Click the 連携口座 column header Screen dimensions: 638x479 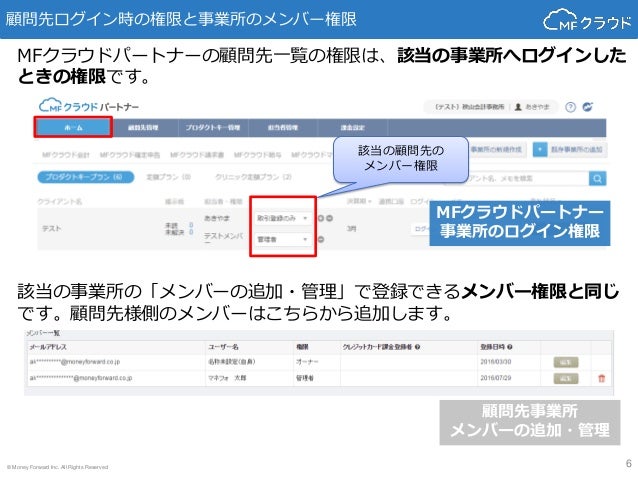click(x=391, y=201)
